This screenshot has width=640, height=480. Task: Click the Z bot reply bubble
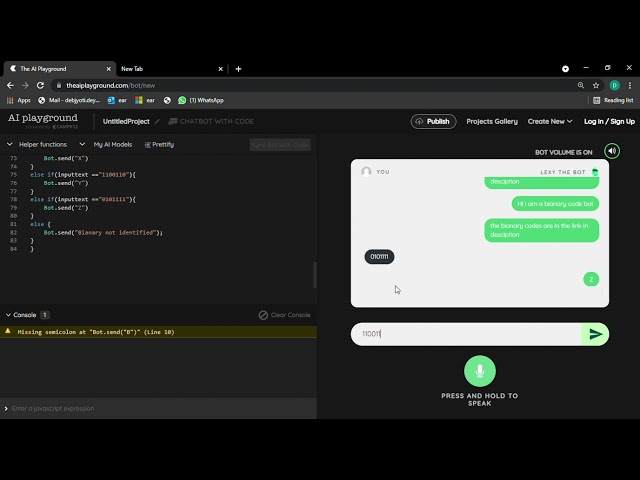pos(591,280)
